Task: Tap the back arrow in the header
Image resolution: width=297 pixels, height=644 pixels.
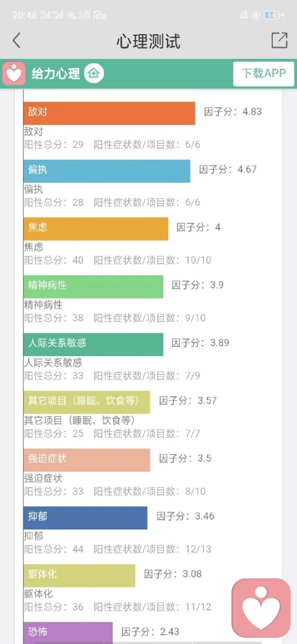Action: (x=16, y=41)
